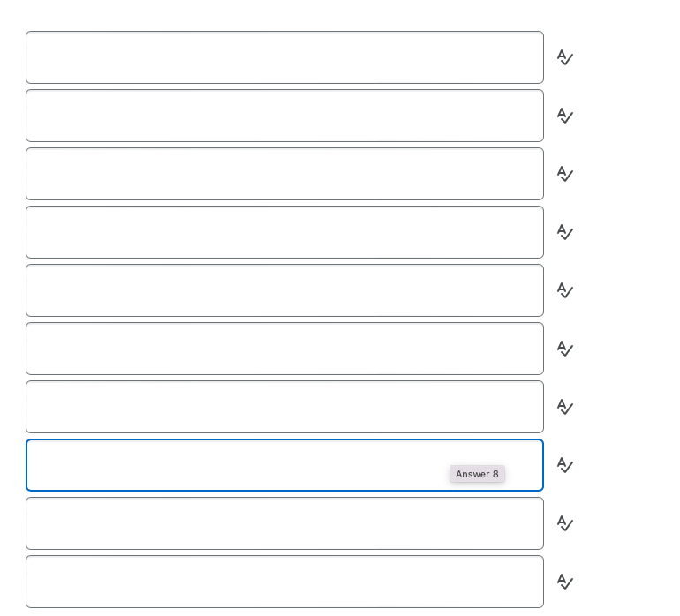680x616 pixels.
Task: Focus the seventh answer text box
Action: pyautogui.click(x=284, y=407)
